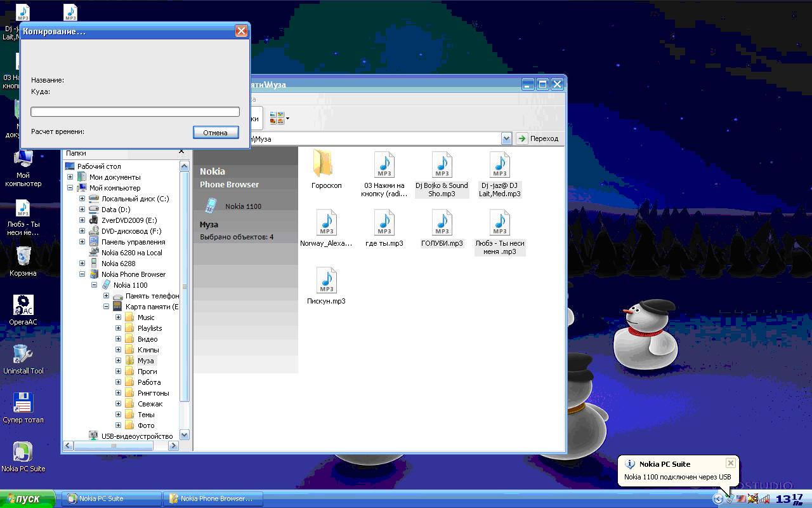Open Nokia PC Suite desktop shortcut
The image size is (812, 508).
click(23, 453)
